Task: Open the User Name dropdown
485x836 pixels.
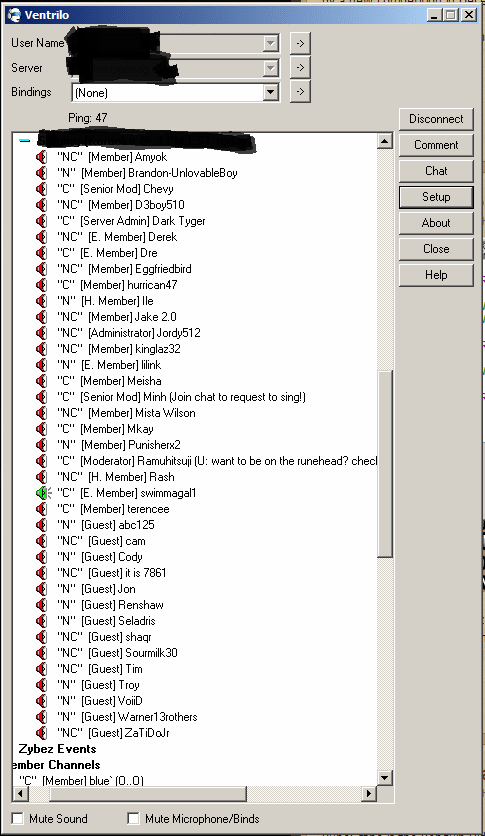Action: click(271, 43)
